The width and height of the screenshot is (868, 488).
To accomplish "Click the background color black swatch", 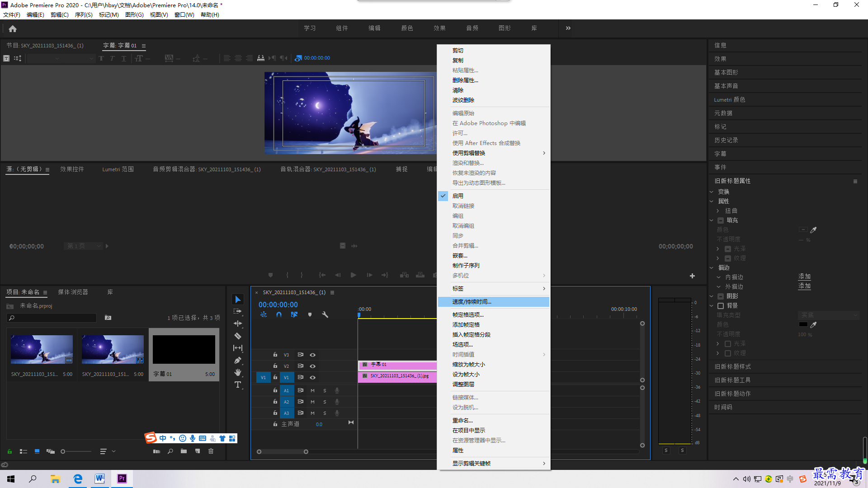I will tap(803, 324).
